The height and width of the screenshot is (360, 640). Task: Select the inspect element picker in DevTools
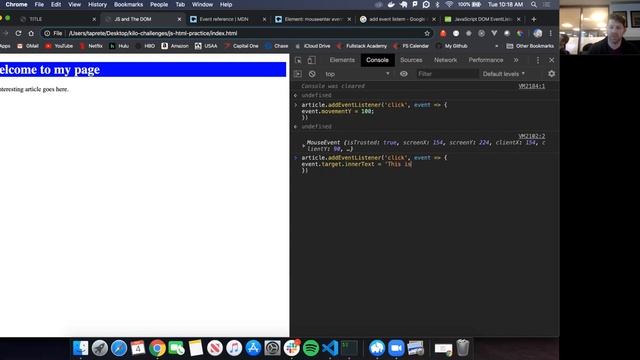298,60
